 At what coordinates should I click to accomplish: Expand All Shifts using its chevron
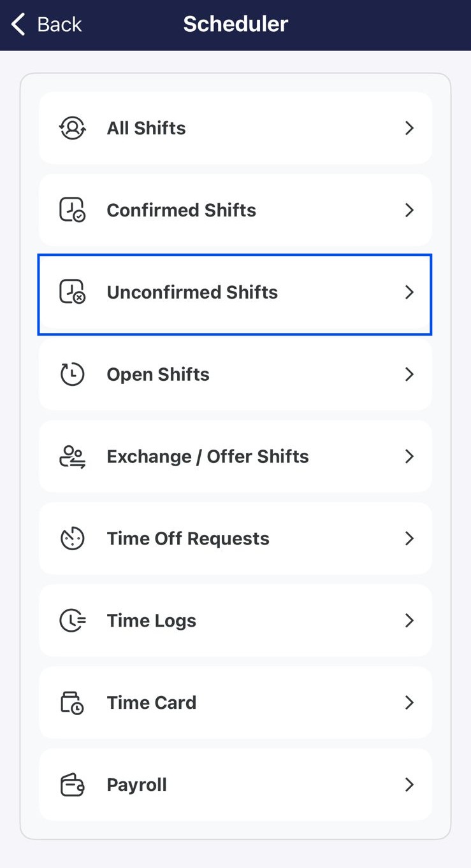[409, 128]
